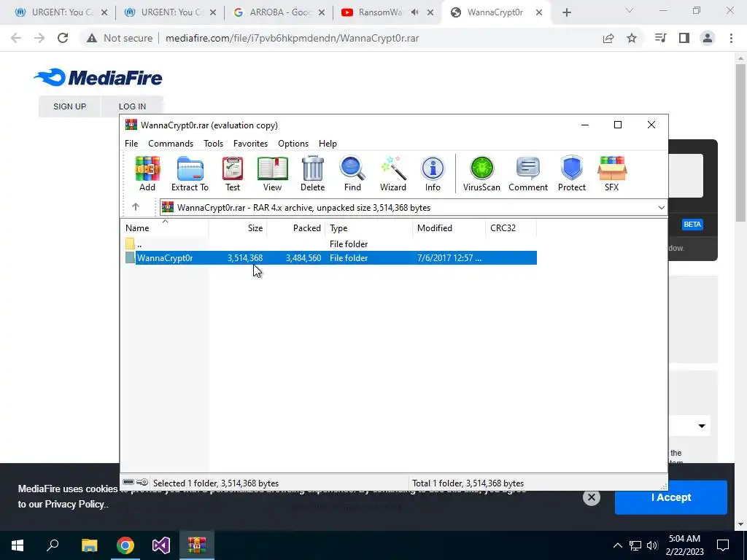Open the tab search chevron

click(630, 10)
